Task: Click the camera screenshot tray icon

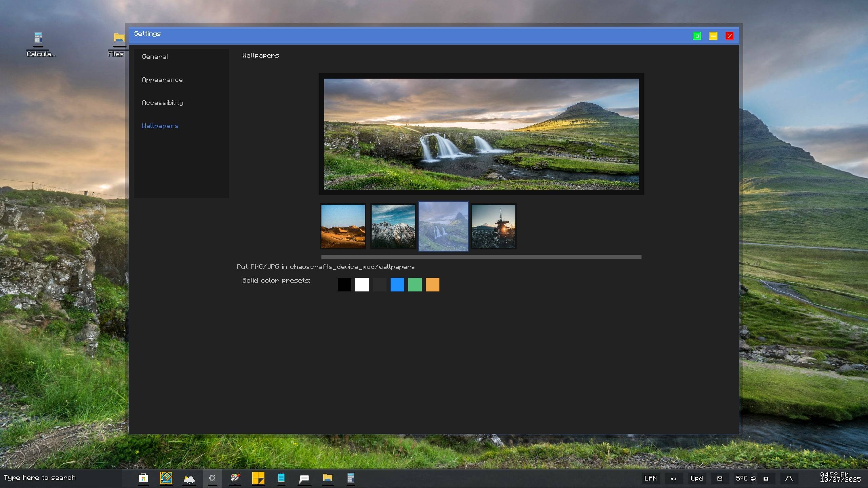Action: coord(766,479)
